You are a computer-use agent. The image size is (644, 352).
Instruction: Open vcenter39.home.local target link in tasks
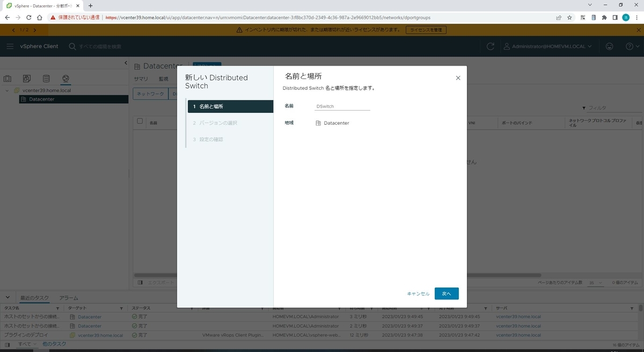click(100, 335)
